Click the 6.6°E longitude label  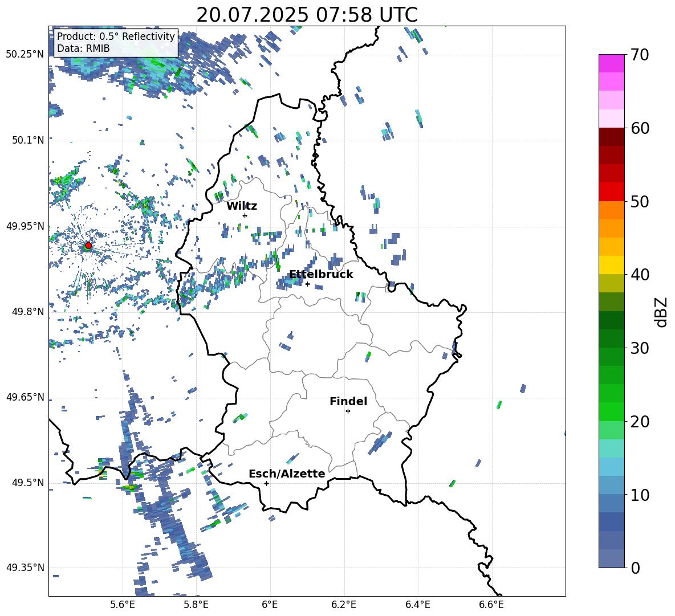(491, 605)
